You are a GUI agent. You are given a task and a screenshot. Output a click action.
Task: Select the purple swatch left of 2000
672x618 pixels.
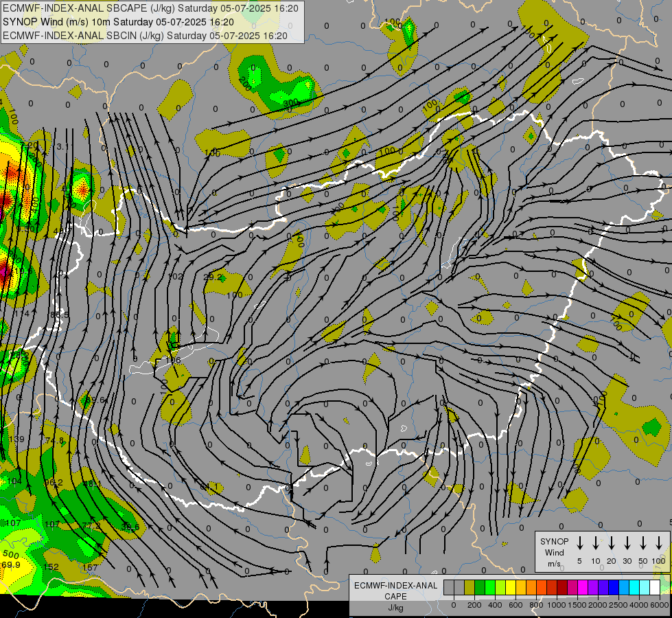tap(594, 587)
